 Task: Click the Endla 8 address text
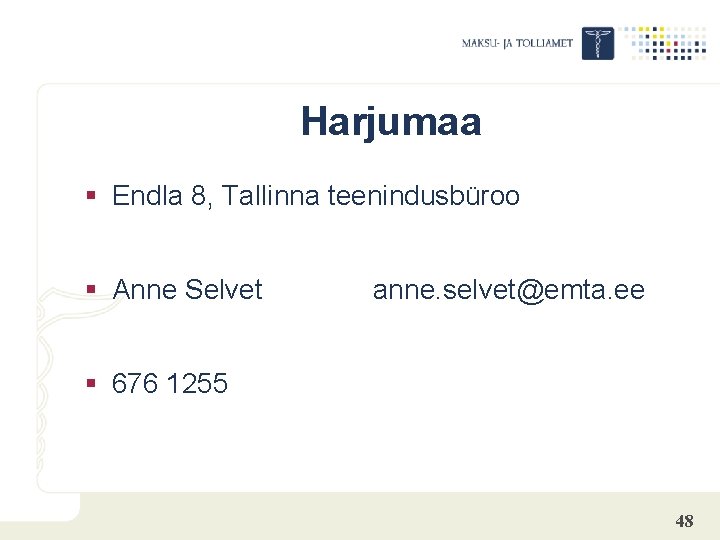pos(162,196)
